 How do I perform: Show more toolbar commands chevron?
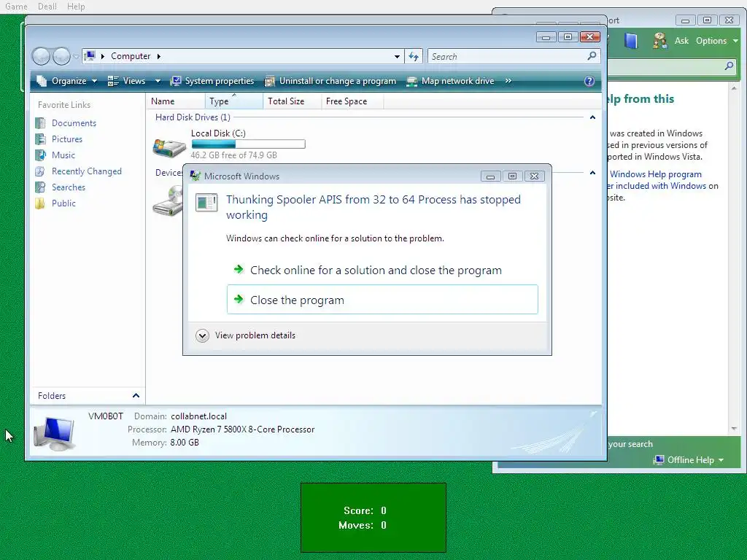508,81
